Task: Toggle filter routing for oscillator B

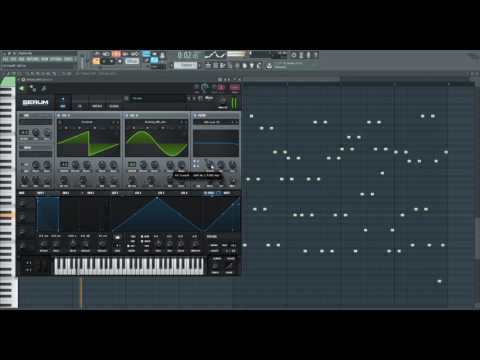Action: pos(198,162)
